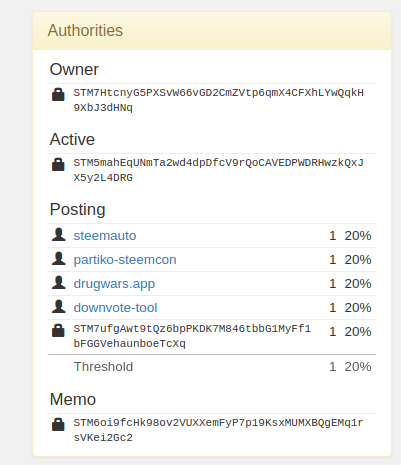This screenshot has height=465, width=401.
Task: Click the lock icon beside Posting STM7ufg key
Action: pyautogui.click(x=58, y=330)
